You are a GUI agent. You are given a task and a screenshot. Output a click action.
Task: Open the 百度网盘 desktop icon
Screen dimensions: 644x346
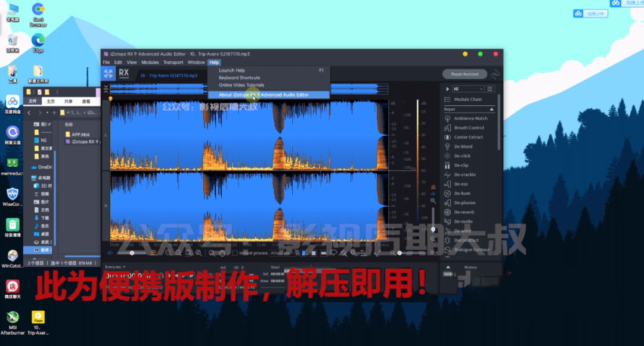coord(13,105)
